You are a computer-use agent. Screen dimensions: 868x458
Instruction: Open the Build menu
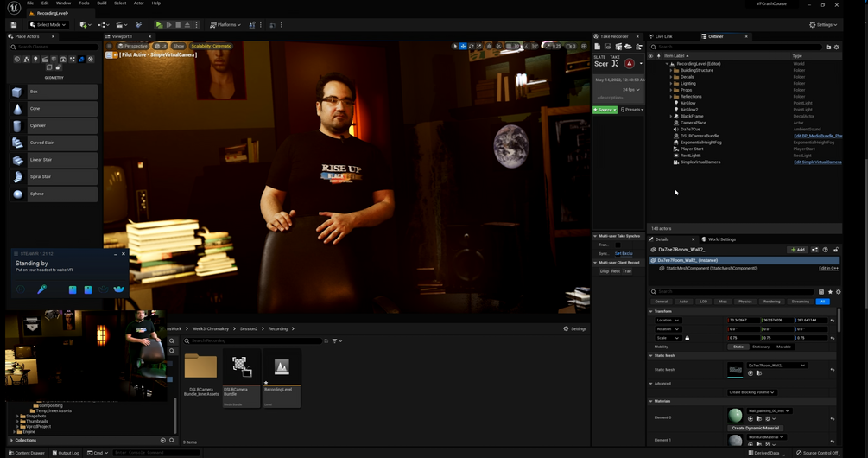102,3
